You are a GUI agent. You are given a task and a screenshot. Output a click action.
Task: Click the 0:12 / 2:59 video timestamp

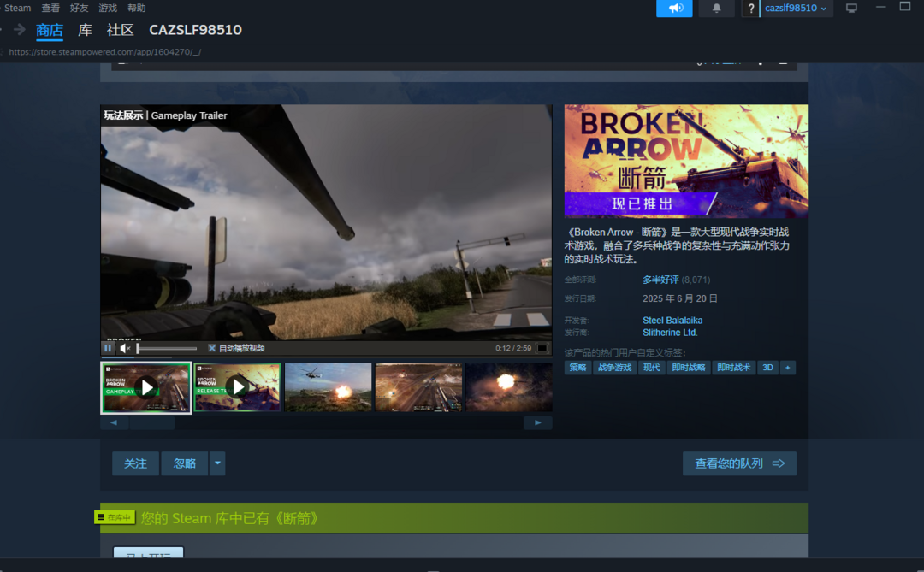point(513,348)
